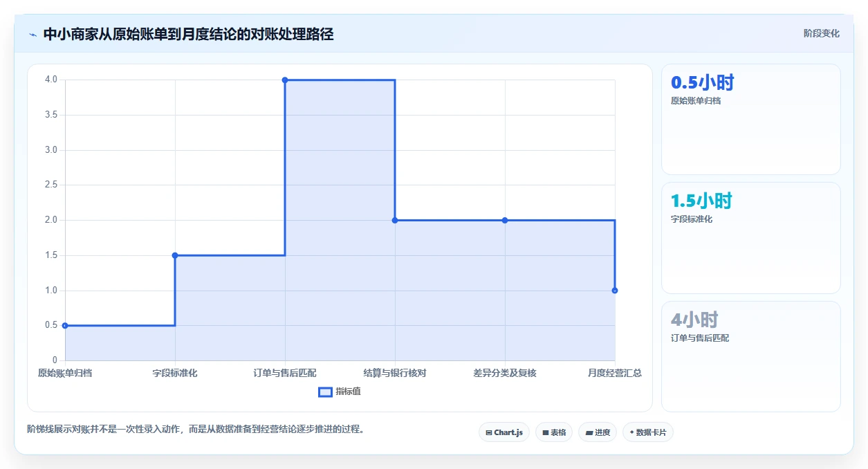Click the 4.0 y-axis tick label

point(51,80)
